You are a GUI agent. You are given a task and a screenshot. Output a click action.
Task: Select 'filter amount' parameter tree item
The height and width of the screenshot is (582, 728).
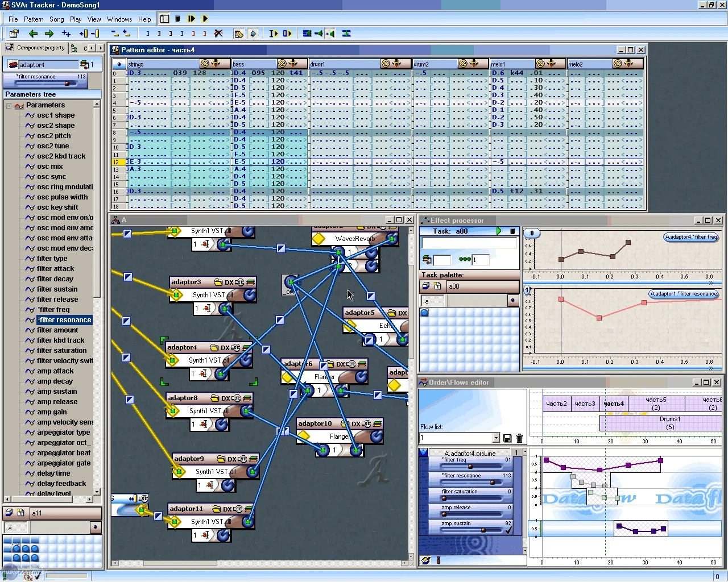pyautogui.click(x=57, y=330)
